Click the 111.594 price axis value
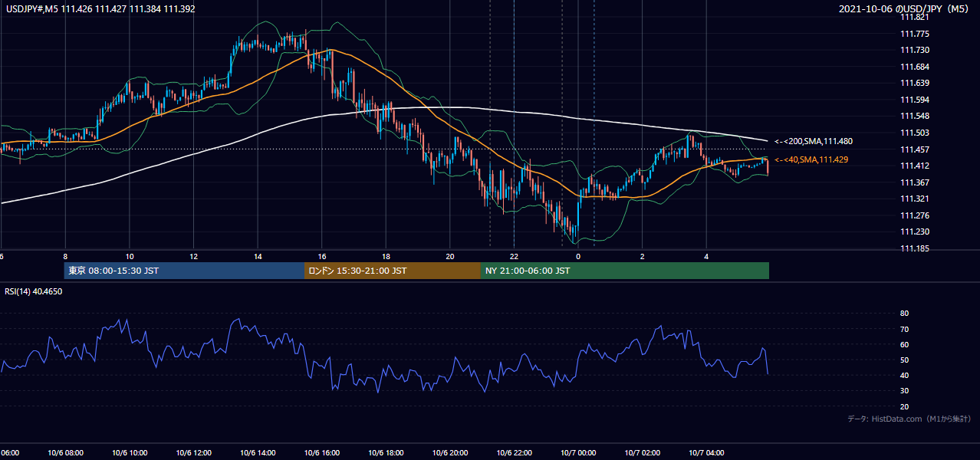 915,100
